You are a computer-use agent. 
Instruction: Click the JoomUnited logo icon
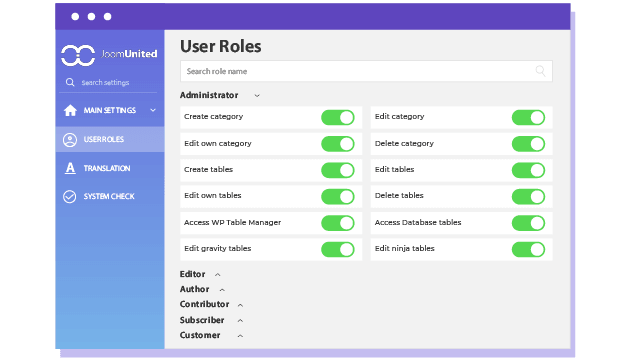point(78,55)
